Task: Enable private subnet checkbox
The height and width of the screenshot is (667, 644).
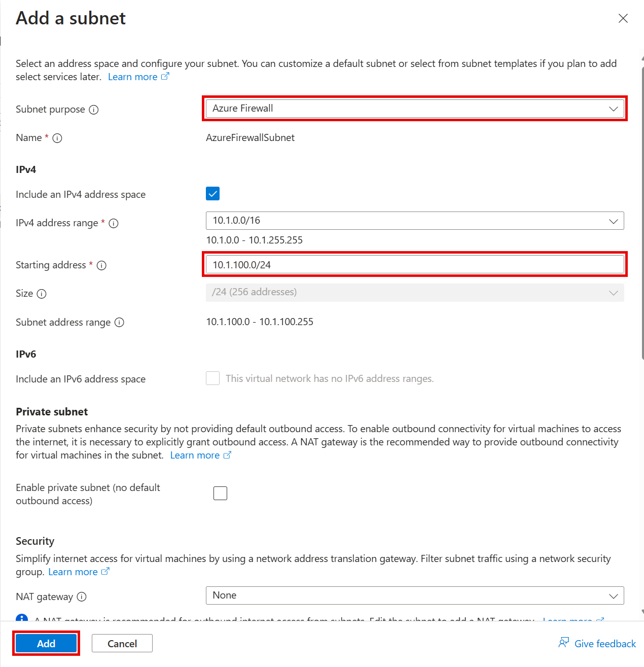Action: coord(220,493)
